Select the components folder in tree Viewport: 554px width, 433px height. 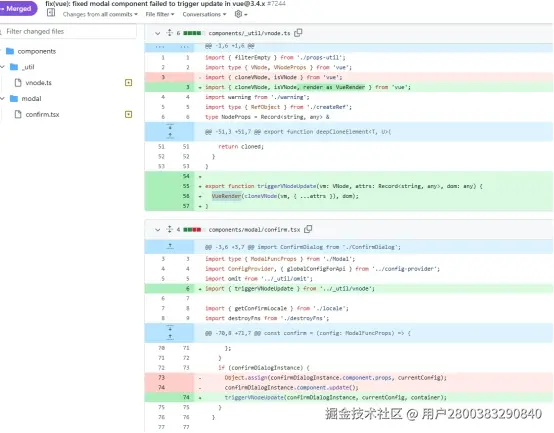coord(37,52)
